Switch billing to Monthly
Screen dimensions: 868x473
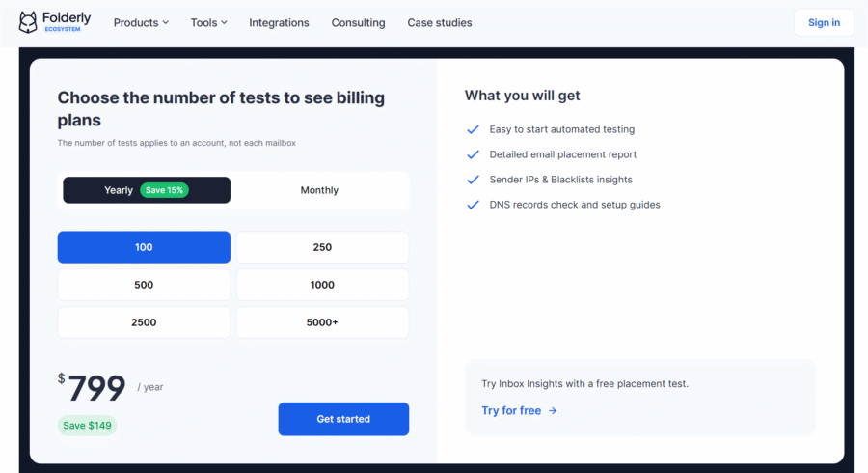point(319,190)
